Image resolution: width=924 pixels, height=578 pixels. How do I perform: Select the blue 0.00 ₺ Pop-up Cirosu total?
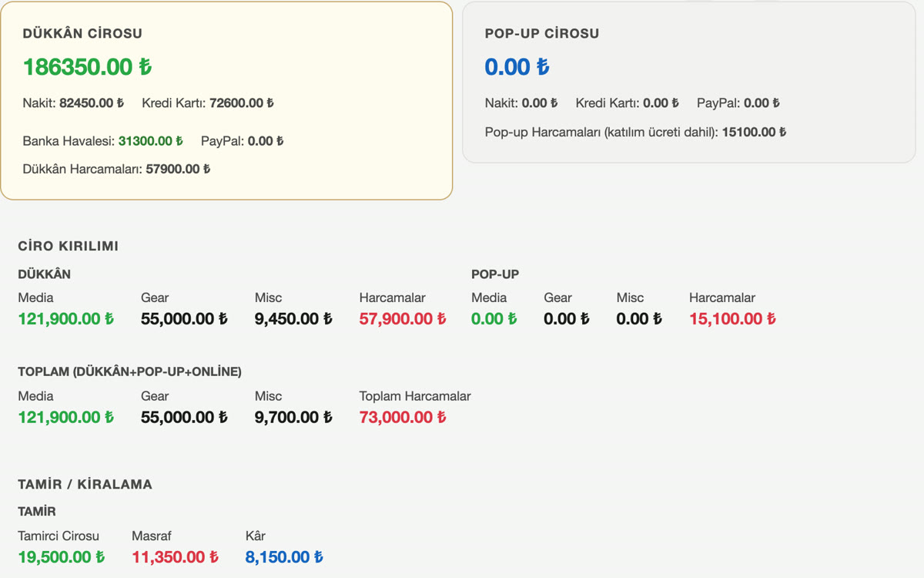517,67
